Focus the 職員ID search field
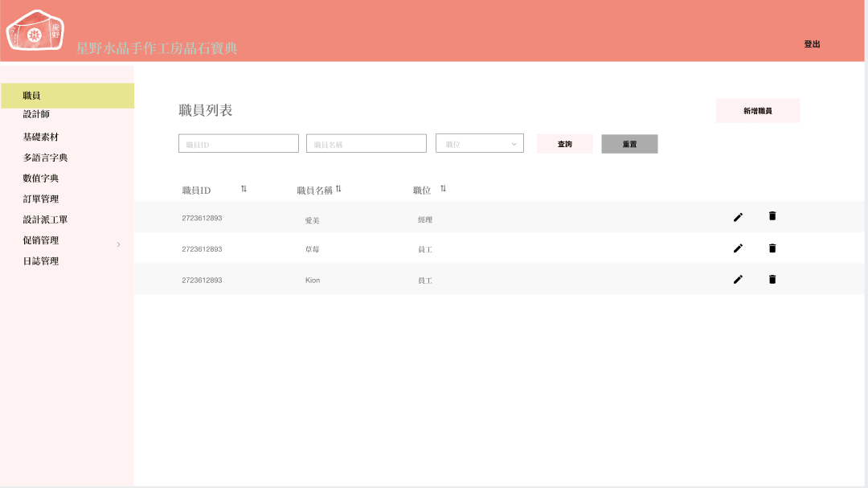868x488 pixels. pyautogui.click(x=238, y=144)
